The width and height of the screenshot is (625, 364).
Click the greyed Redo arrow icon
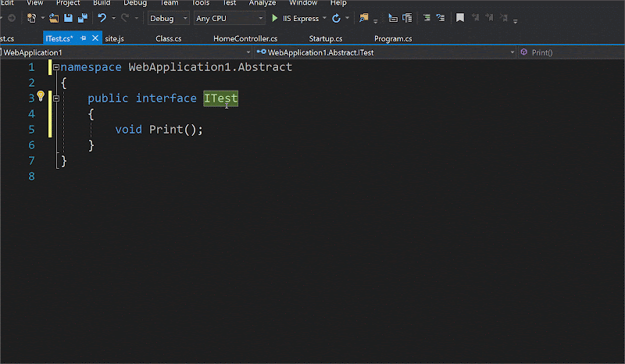pos(125,18)
